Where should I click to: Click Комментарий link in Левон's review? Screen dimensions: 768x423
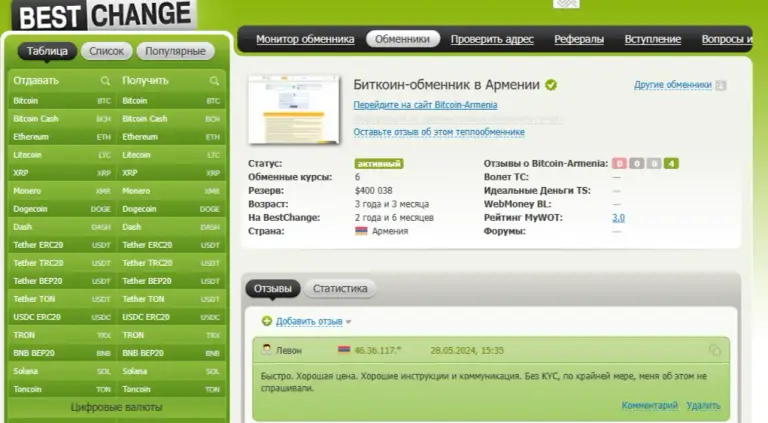[x=649, y=405]
